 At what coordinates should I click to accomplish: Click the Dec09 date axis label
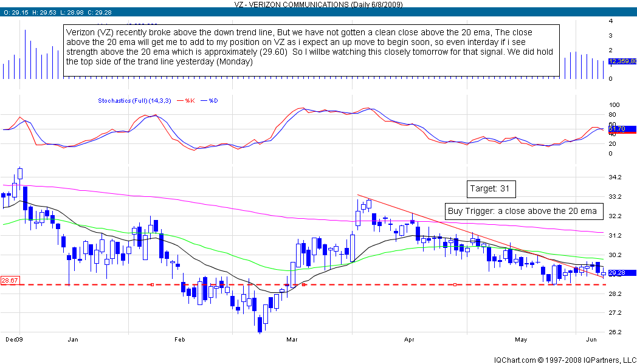pyautogui.click(x=14, y=339)
